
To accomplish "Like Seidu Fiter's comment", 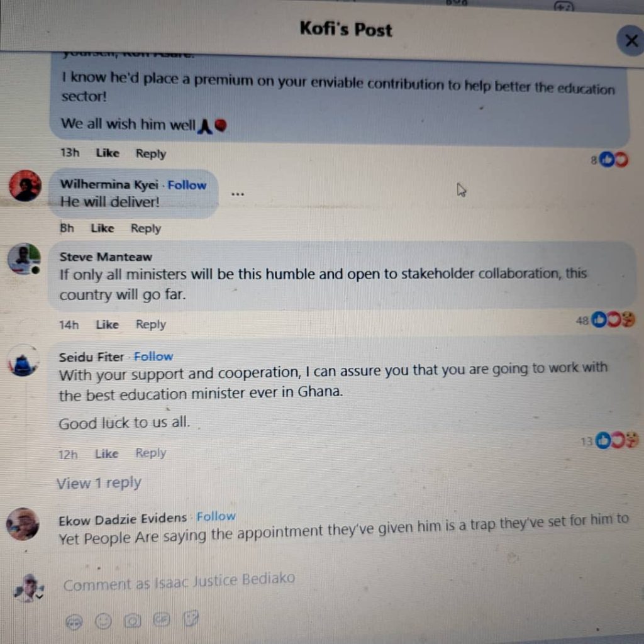I will 107,454.
